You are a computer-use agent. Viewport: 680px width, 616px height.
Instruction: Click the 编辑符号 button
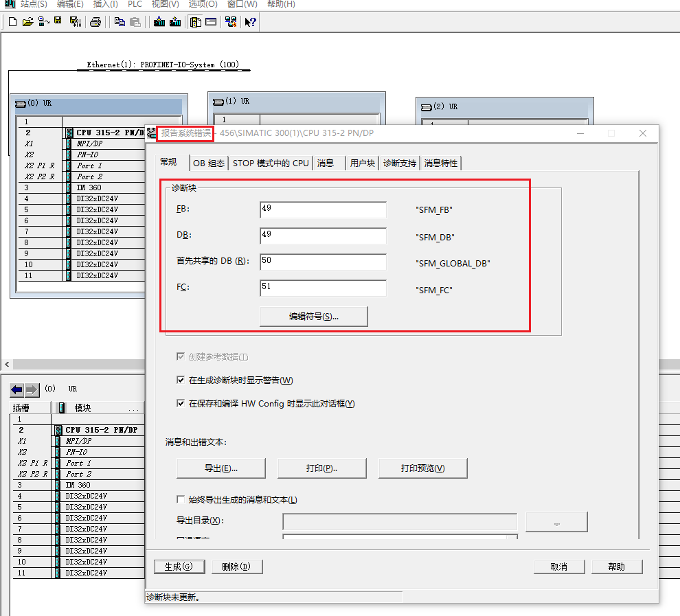click(x=314, y=316)
